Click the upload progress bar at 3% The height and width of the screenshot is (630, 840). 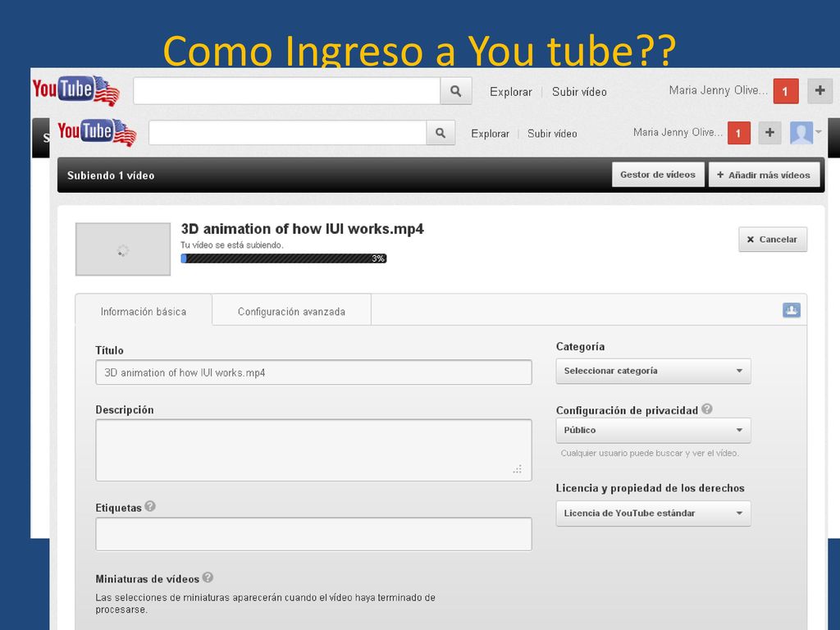(x=283, y=258)
